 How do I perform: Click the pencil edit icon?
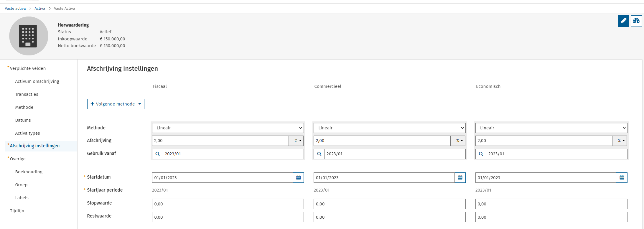click(623, 21)
